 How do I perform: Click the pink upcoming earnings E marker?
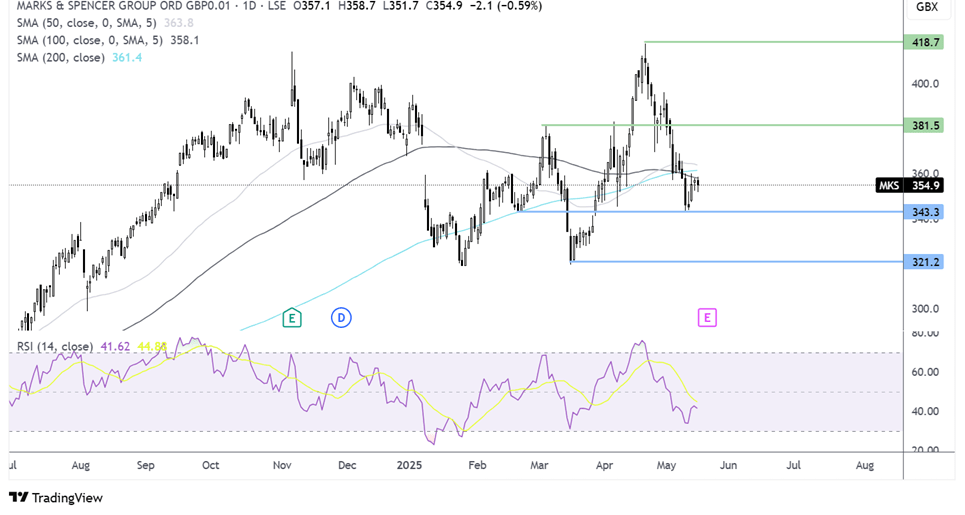tap(707, 318)
